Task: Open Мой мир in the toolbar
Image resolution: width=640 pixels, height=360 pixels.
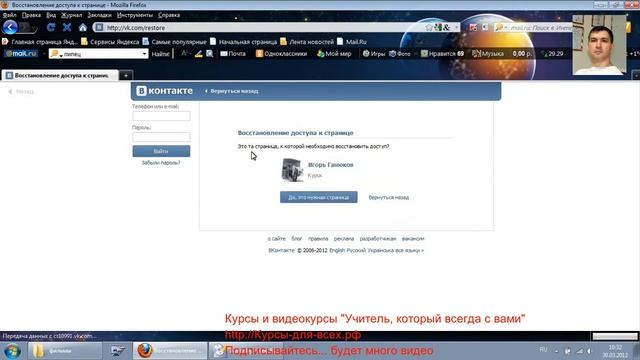Action: point(334,53)
